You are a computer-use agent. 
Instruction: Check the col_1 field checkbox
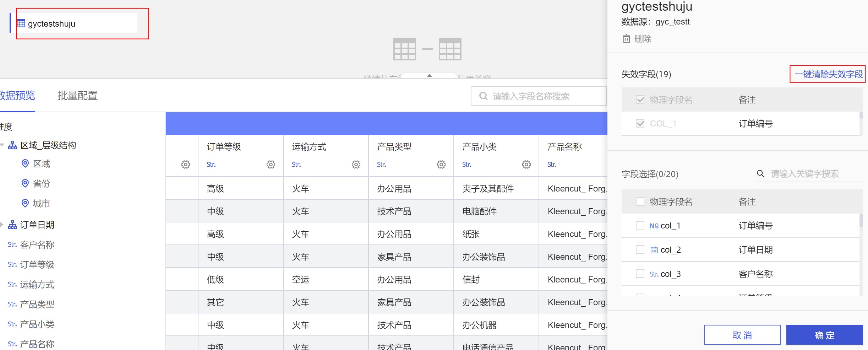640,225
